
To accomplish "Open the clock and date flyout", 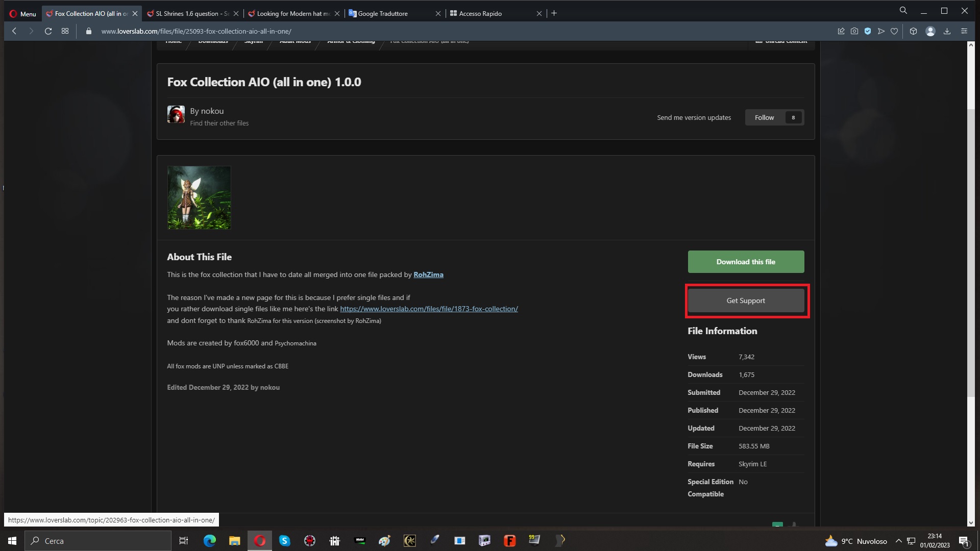I will pyautogui.click(x=935, y=541).
